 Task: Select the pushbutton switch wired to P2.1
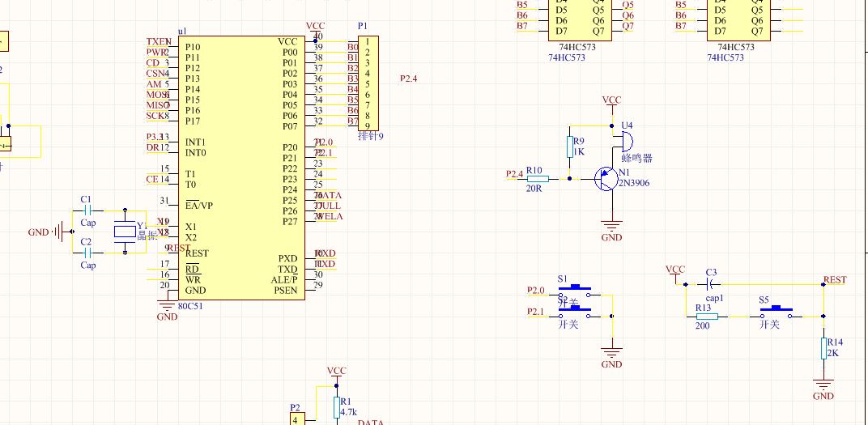[x=574, y=312]
